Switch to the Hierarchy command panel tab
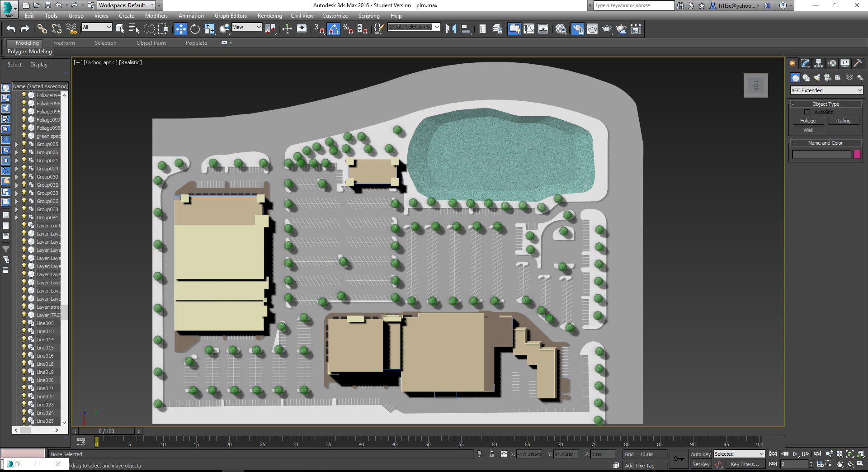 [819, 63]
